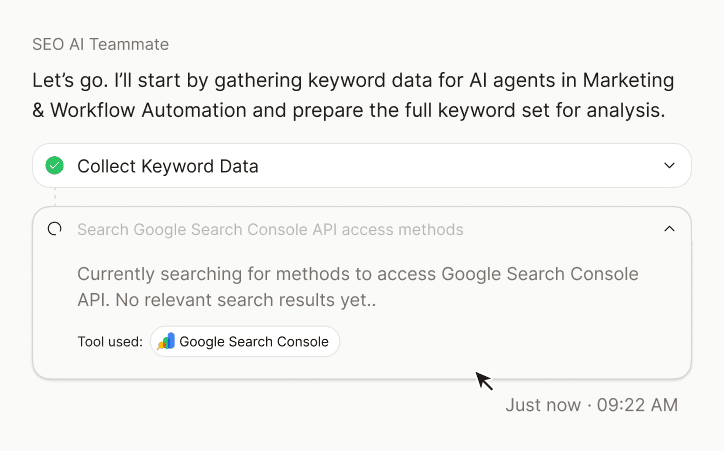Image resolution: width=724 pixels, height=451 pixels.
Task: Click the blank area of the Collect Keyword Data row
Action: [x=450, y=166]
